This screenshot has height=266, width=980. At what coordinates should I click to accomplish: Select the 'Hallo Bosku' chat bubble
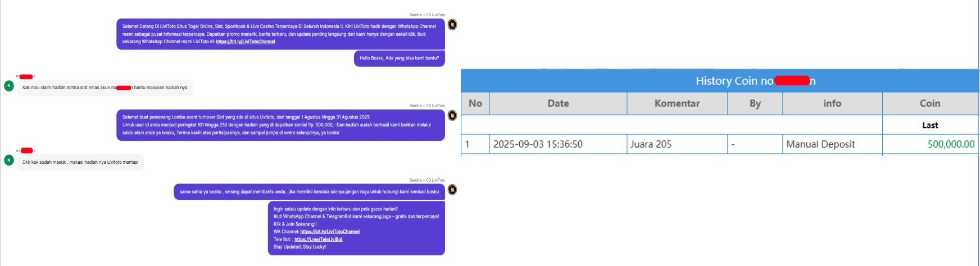pyautogui.click(x=400, y=58)
